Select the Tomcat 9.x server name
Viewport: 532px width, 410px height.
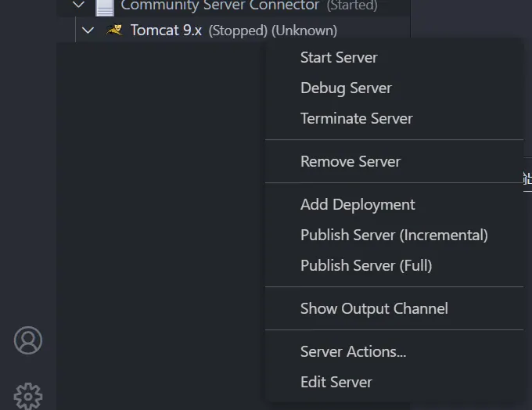tap(166, 31)
